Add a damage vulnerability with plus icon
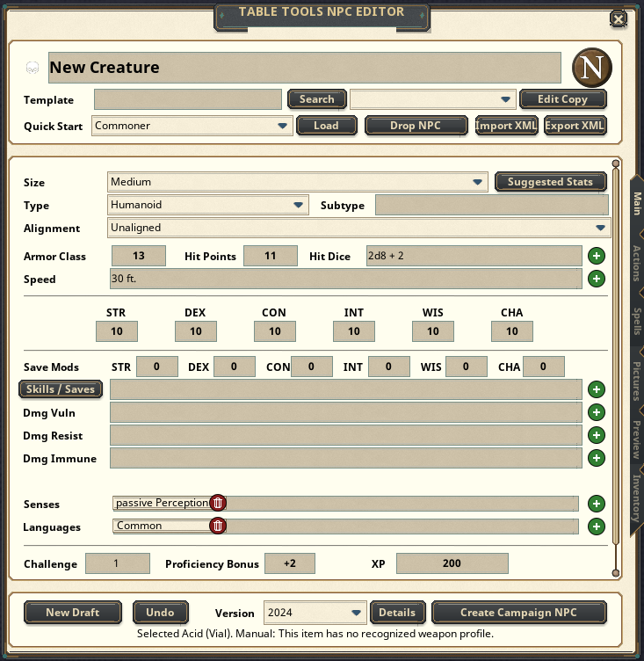This screenshot has height=661, width=644. [596, 412]
